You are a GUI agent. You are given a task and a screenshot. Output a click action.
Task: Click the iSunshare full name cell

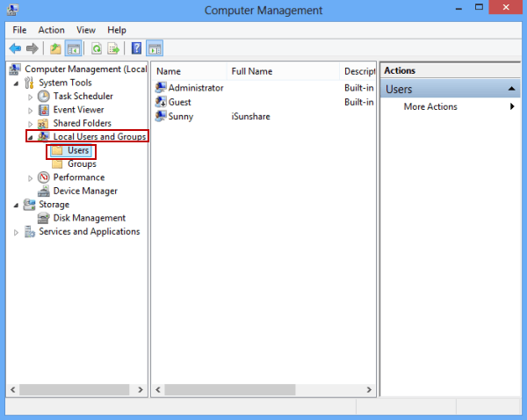[250, 116]
